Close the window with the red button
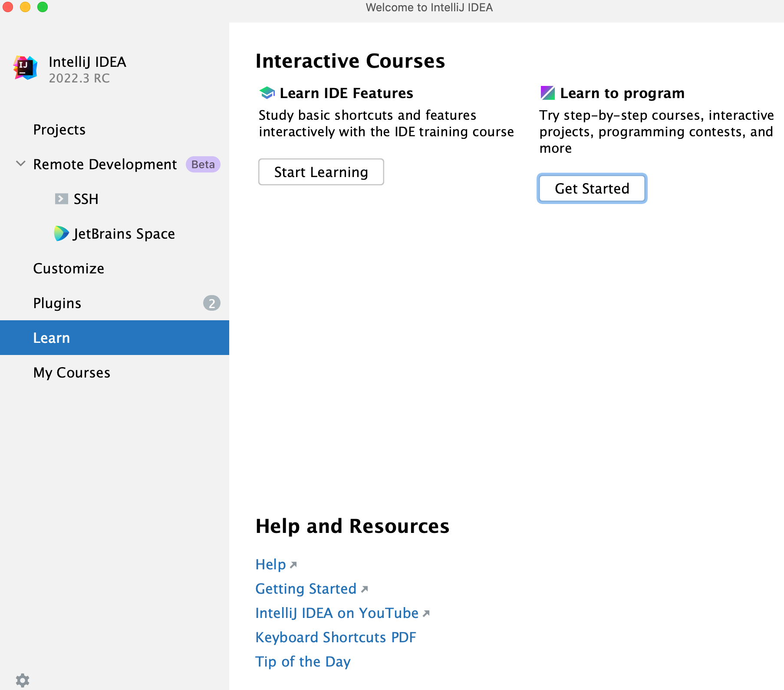The height and width of the screenshot is (690, 784). pos(8,7)
